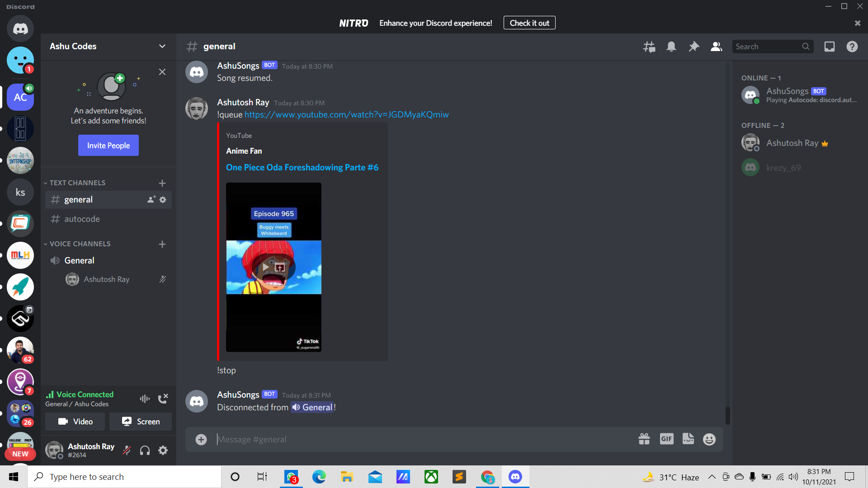
Task: Disconnect from voice using the phone icon
Action: click(x=163, y=399)
